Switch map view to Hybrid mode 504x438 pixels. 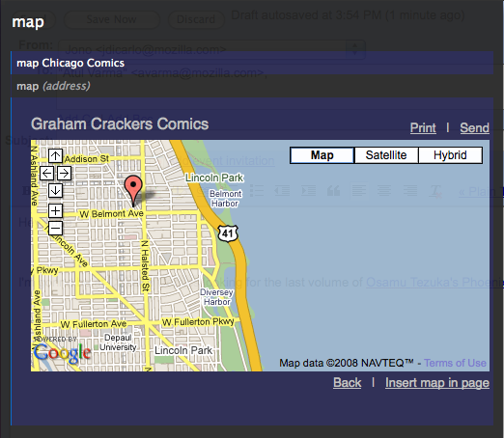(450, 155)
